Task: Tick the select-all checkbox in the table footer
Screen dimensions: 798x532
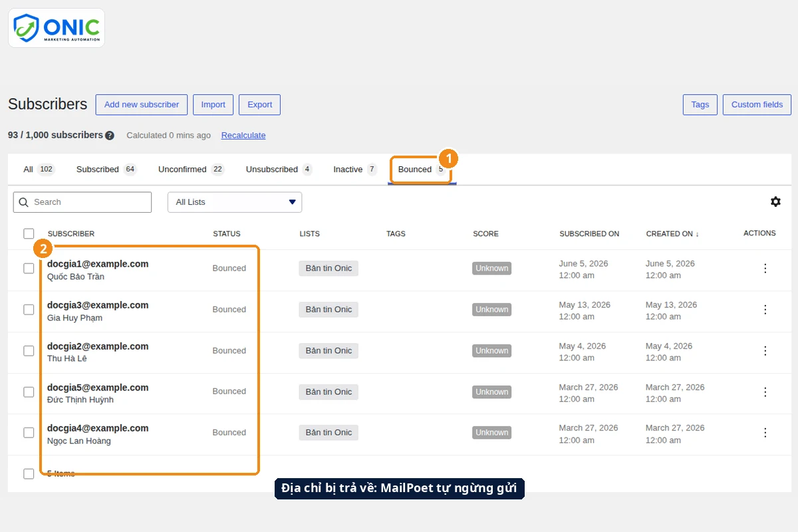Action: pyautogui.click(x=29, y=474)
